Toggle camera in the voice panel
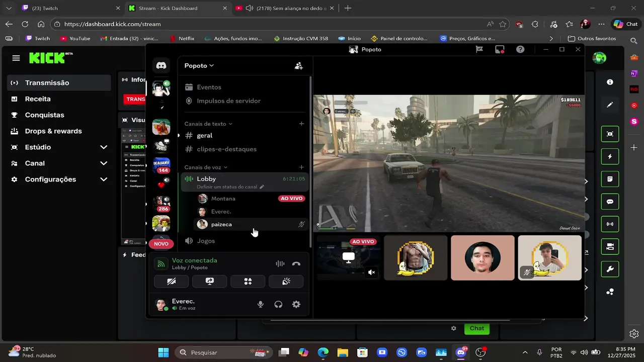The width and height of the screenshot is (644, 362). pos(172,282)
